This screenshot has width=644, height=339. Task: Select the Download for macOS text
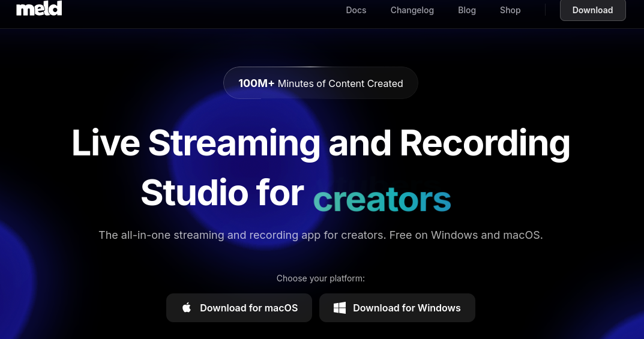click(248, 308)
